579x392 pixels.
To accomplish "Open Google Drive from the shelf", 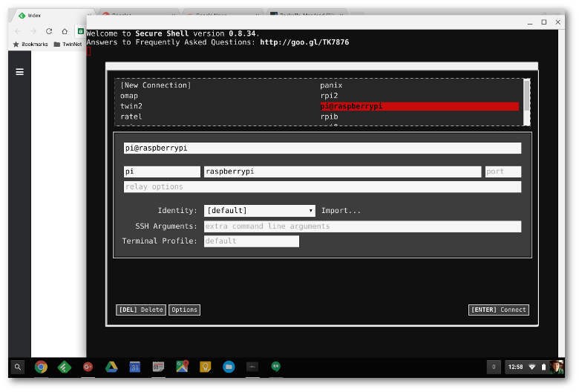I will pos(111,367).
